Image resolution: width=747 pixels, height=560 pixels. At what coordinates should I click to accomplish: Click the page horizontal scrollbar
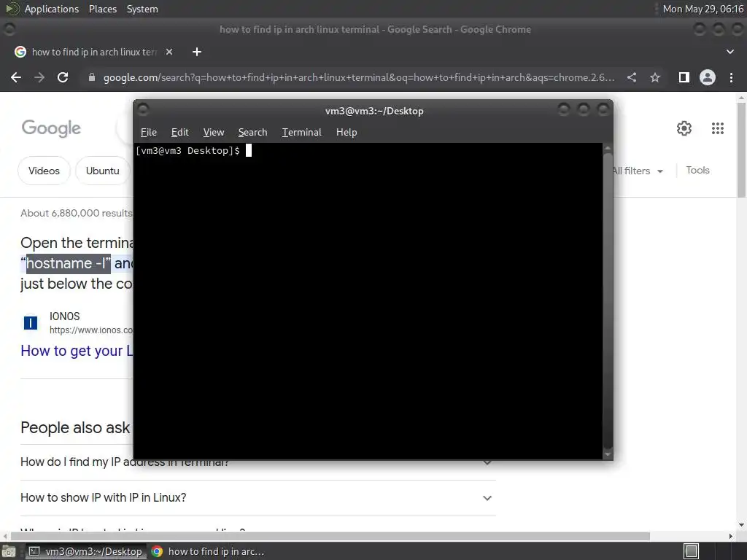tap(330, 536)
